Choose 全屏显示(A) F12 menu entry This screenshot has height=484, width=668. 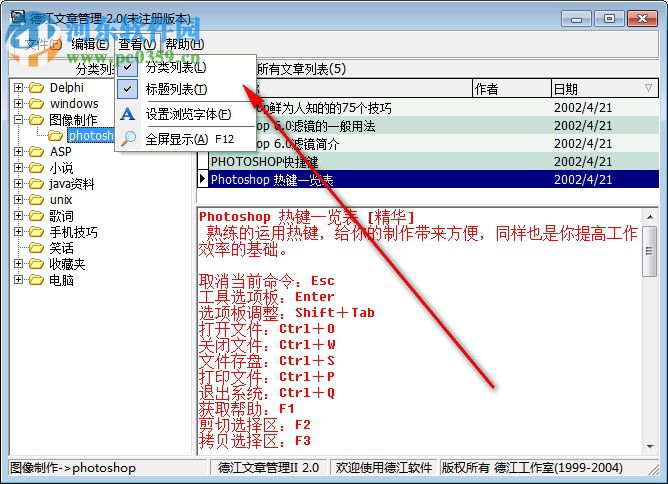pyautogui.click(x=188, y=139)
